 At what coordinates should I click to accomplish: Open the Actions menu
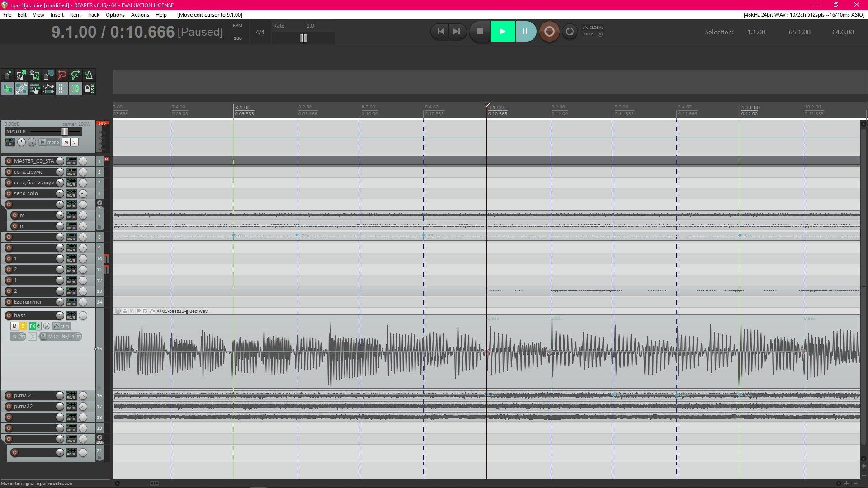click(140, 15)
